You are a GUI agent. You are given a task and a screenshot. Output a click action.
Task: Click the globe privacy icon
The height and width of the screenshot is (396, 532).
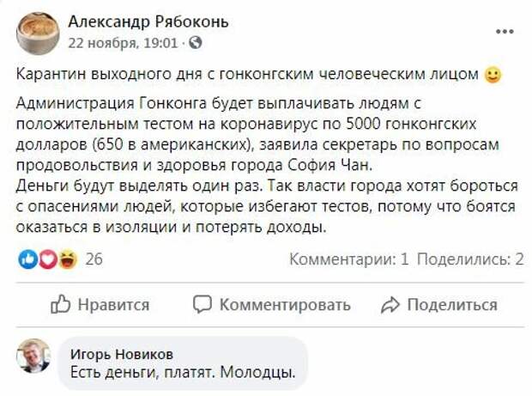[x=196, y=41]
